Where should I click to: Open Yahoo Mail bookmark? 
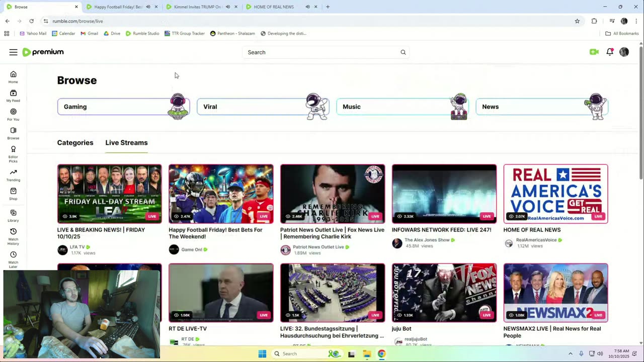coord(33,34)
